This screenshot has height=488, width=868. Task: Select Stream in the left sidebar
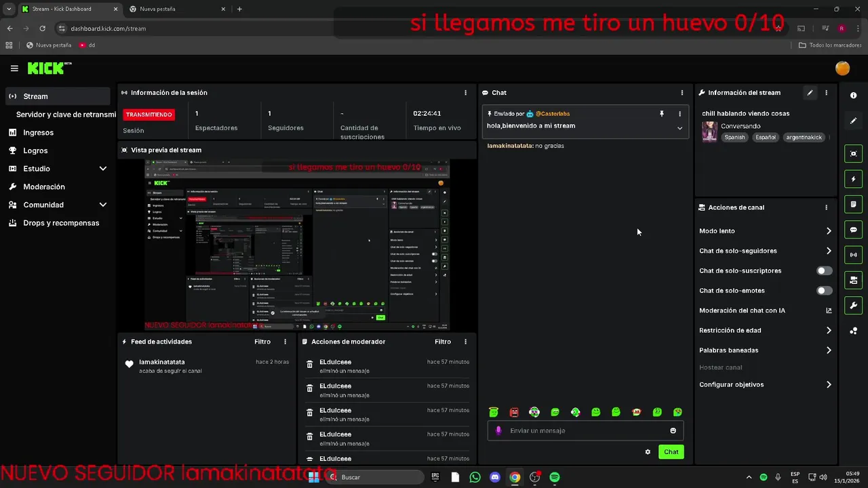pyautogui.click(x=58, y=96)
